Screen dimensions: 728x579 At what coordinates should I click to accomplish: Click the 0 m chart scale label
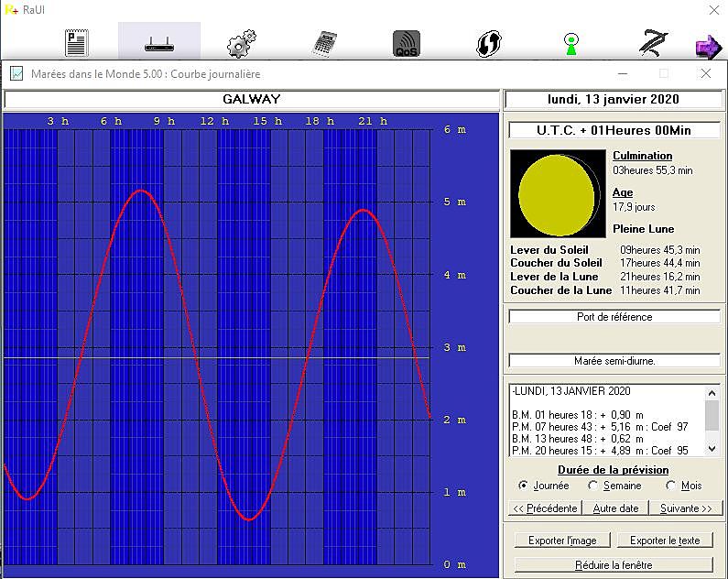454,564
